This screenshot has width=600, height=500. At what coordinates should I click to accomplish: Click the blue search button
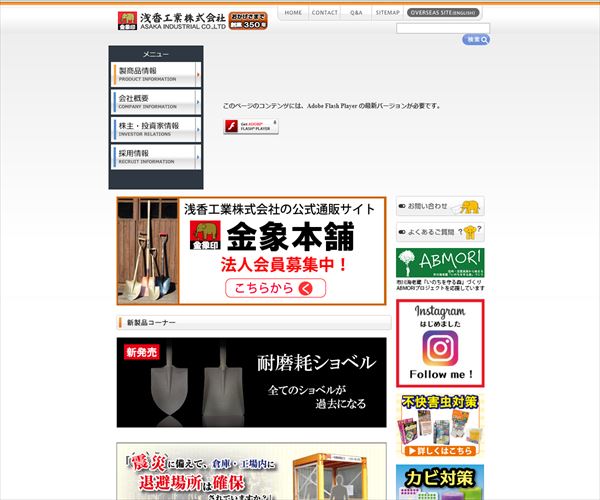(x=476, y=39)
